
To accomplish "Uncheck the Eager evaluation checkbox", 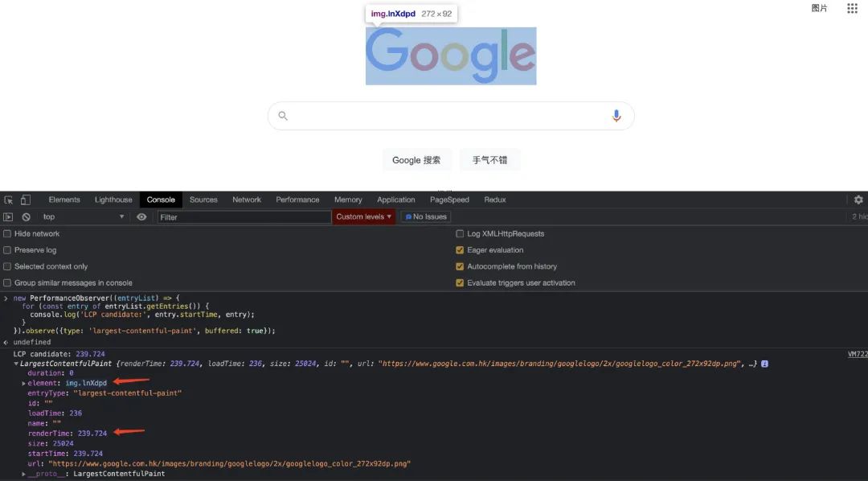I will click(x=460, y=250).
